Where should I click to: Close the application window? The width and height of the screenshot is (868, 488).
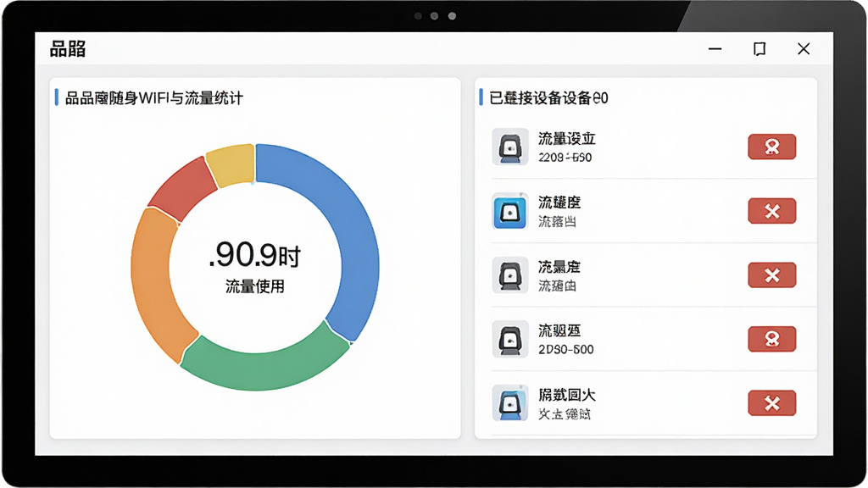[x=804, y=48]
